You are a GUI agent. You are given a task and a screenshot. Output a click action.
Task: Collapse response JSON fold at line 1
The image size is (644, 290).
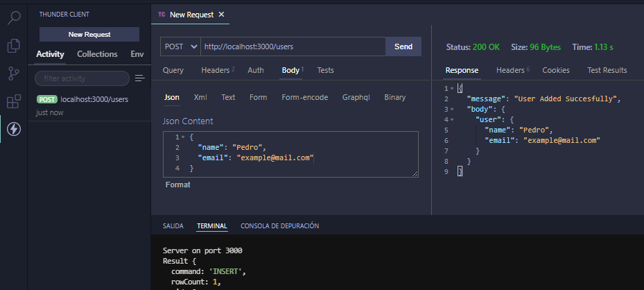point(452,88)
